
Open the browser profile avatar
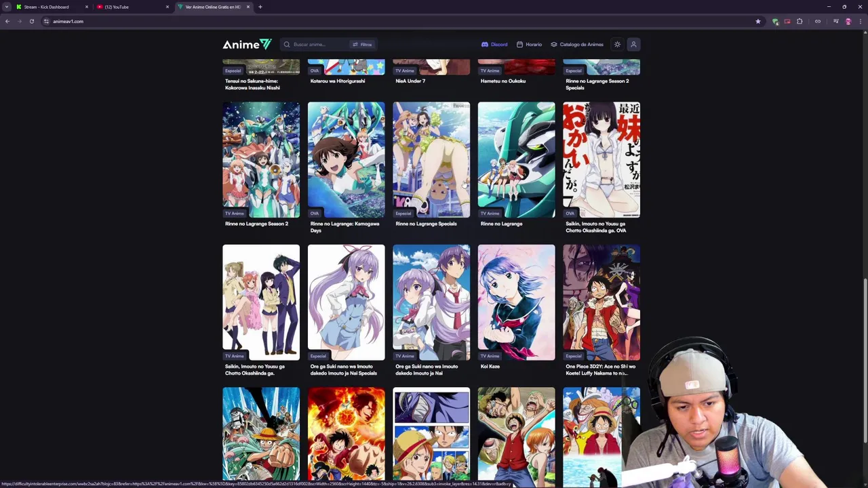pyautogui.click(x=848, y=21)
